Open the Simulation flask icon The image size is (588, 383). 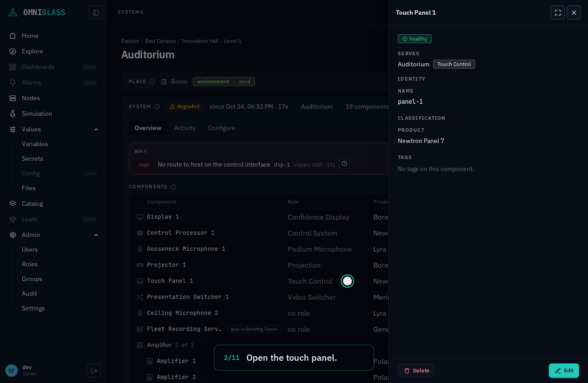click(x=13, y=114)
